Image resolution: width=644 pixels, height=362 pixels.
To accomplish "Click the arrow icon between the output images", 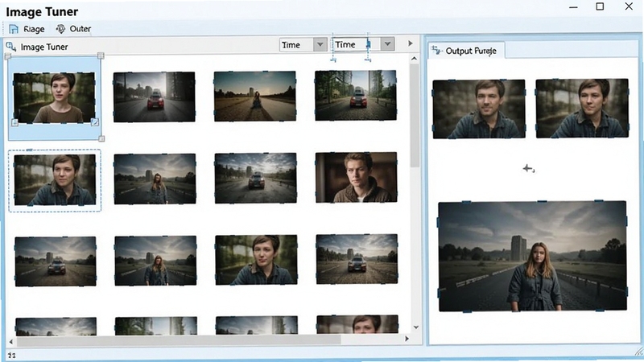I will click(529, 168).
